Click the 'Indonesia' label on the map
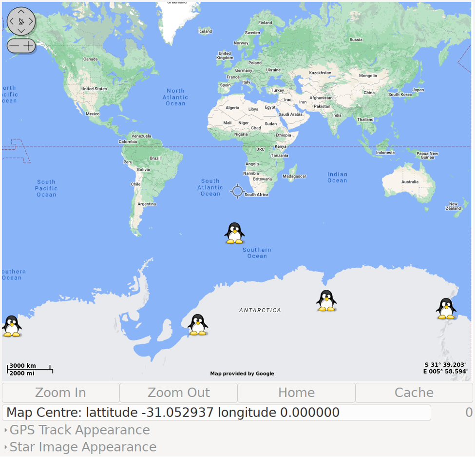 [385, 153]
